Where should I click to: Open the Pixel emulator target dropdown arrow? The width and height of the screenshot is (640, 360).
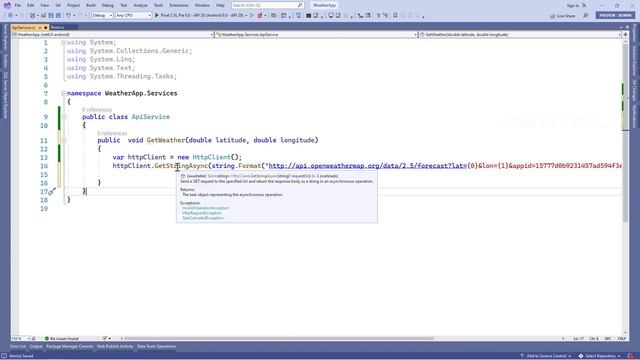(246, 16)
